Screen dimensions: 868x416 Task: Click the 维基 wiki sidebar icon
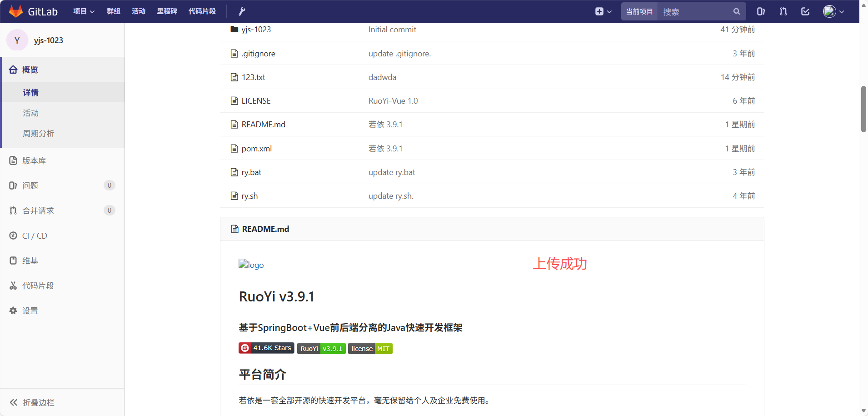(x=13, y=261)
